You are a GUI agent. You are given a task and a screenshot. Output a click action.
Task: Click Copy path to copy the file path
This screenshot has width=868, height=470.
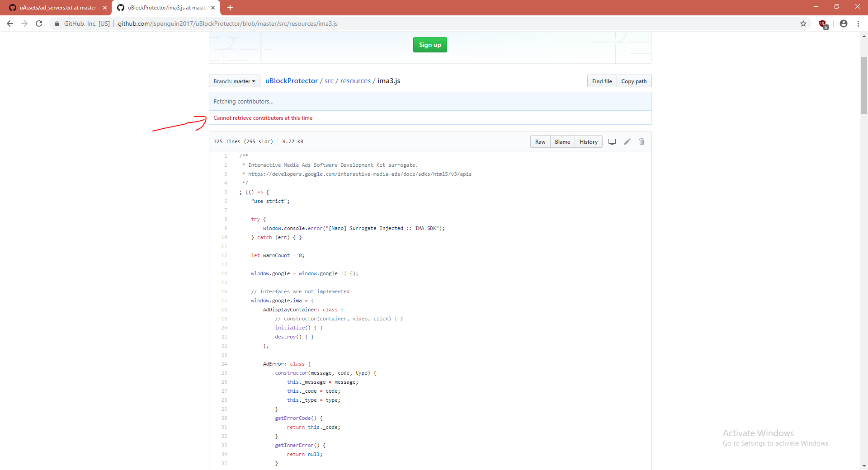(634, 81)
